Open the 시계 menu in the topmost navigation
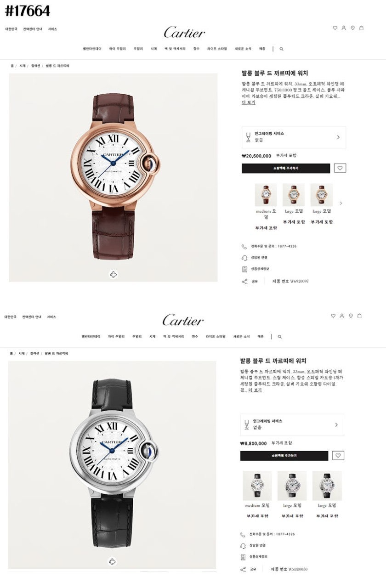 tap(153, 49)
